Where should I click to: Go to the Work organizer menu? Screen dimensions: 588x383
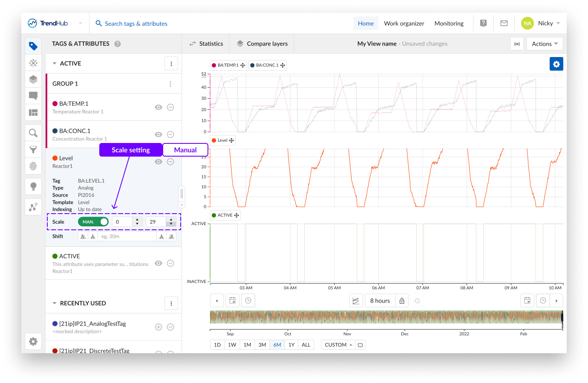click(404, 23)
